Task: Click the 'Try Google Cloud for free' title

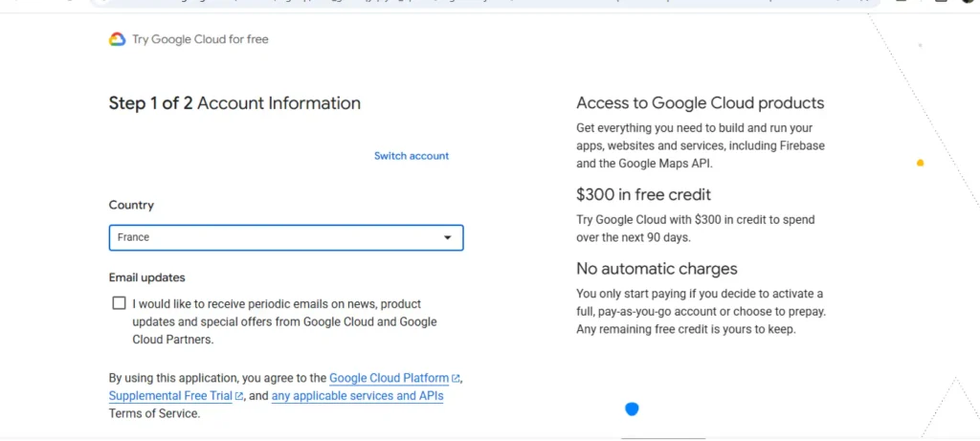Action: 200,39
